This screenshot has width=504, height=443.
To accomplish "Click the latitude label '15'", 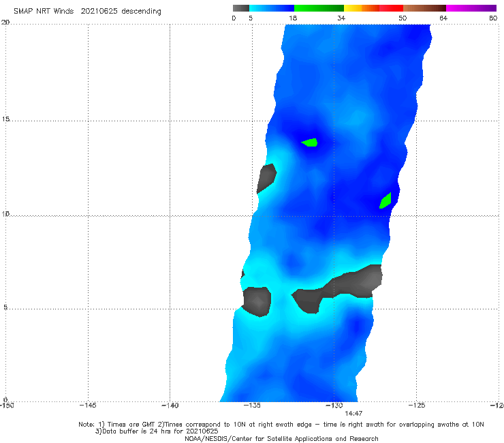I will tap(5, 119).
